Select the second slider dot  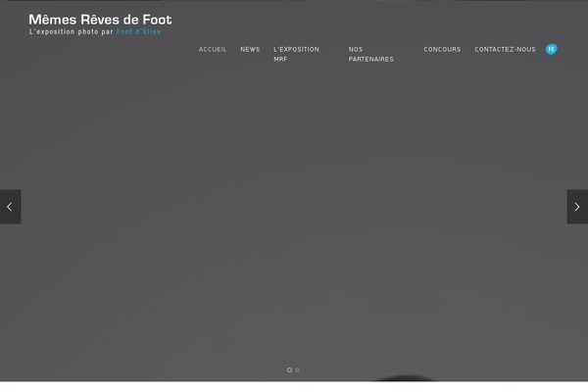297,369
